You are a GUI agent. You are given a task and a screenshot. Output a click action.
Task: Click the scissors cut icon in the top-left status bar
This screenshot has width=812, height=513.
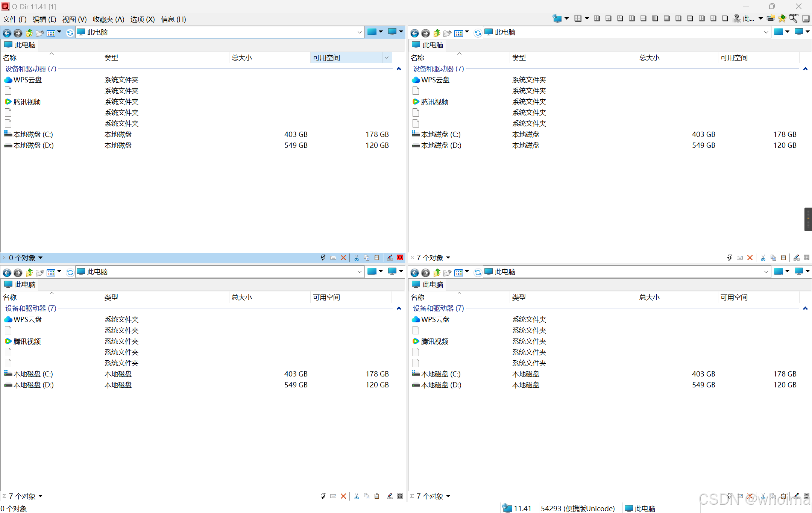point(357,258)
